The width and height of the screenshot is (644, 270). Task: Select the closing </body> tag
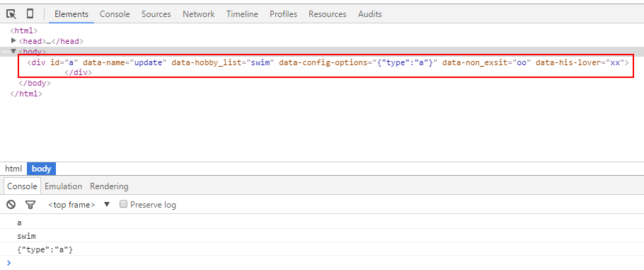[35, 83]
